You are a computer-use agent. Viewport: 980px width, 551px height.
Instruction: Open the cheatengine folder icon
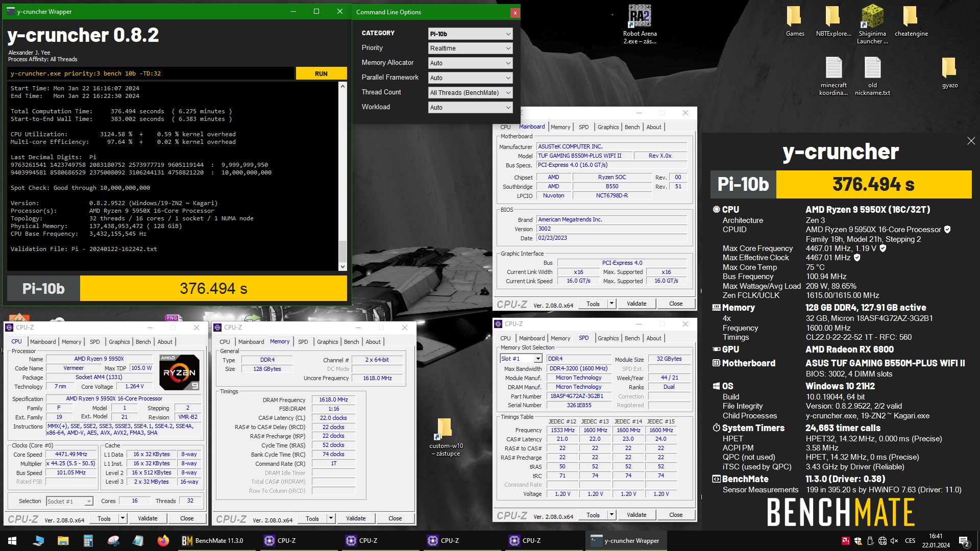point(911,21)
